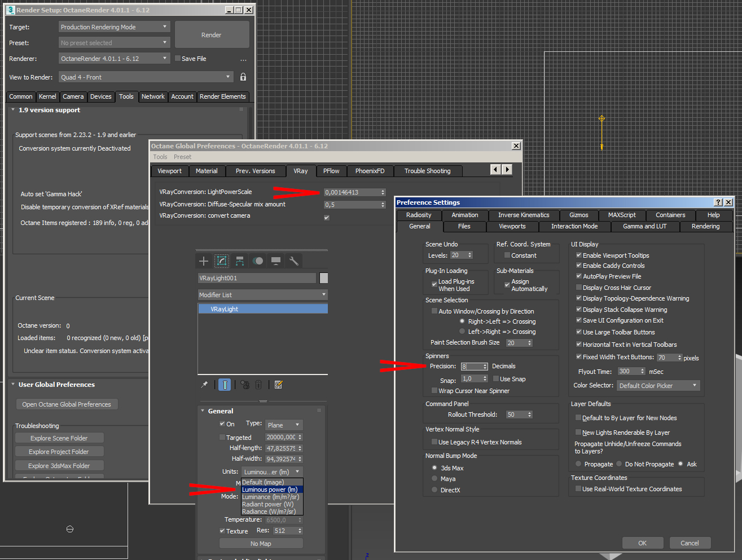The width and height of the screenshot is (742, 560).
Task: Click the No Map button
Action: (x=261, y=544)
